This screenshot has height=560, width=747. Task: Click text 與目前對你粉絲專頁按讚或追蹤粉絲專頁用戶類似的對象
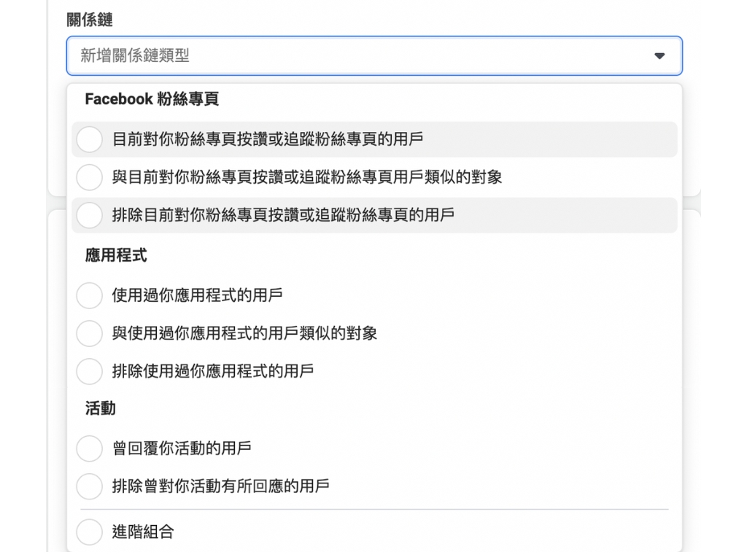point(307,177)
